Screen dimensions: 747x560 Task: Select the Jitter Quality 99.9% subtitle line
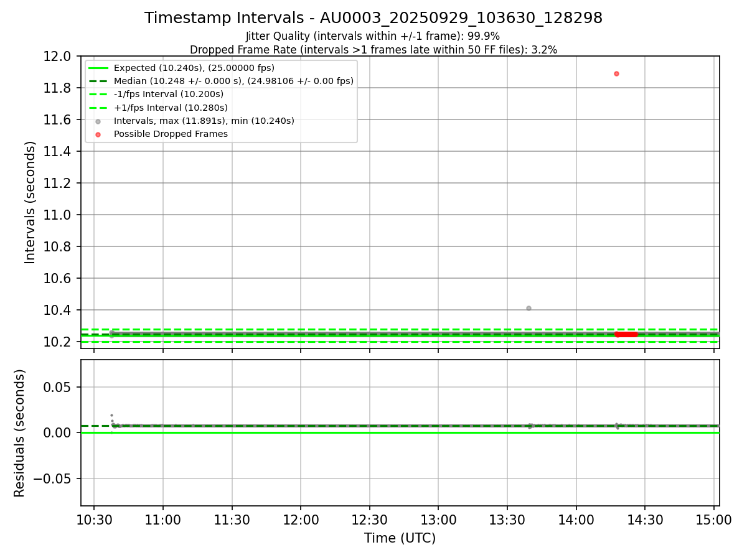coord(373,36)
